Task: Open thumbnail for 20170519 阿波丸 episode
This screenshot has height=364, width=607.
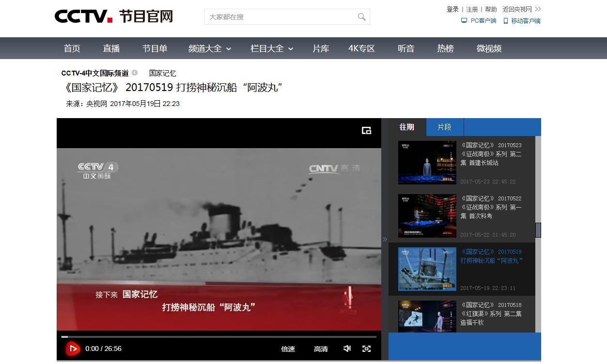Action: point(427,269)
